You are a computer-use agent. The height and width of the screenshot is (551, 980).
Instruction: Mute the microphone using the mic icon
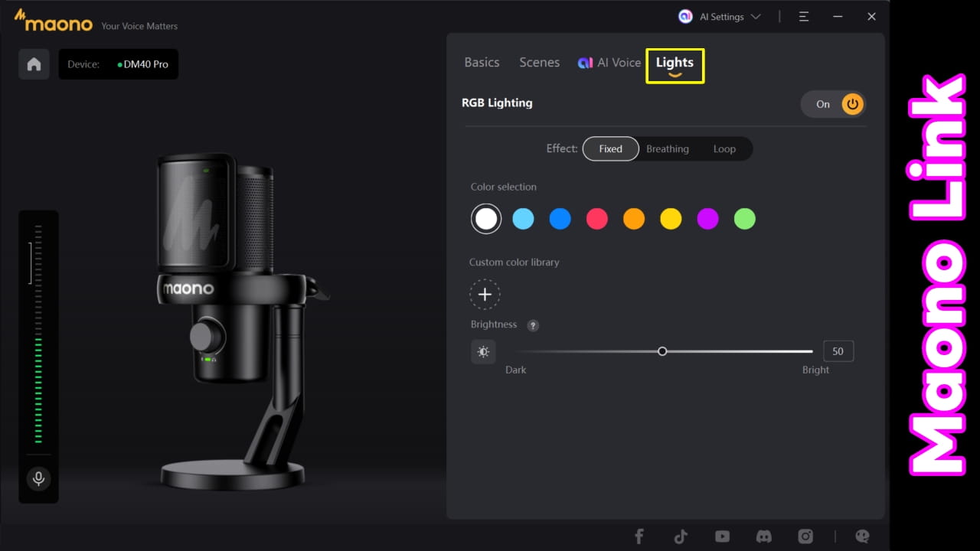coord(38,479)
